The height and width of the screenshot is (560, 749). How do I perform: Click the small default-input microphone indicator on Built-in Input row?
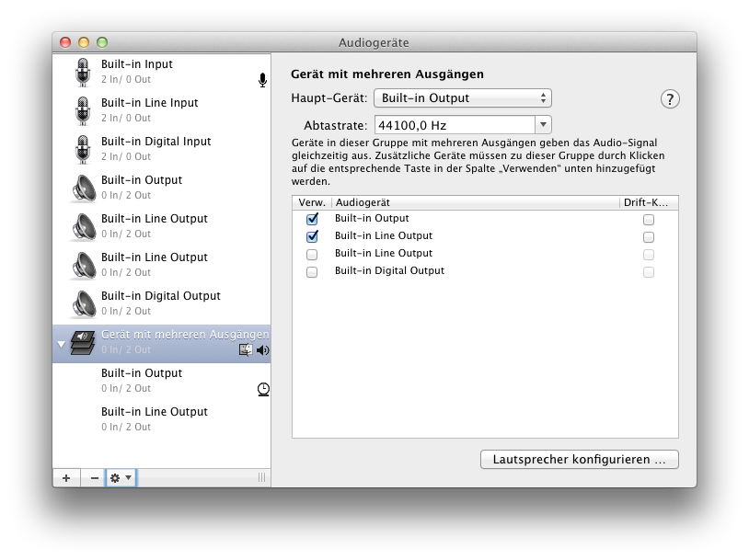(x=262, y=80)
